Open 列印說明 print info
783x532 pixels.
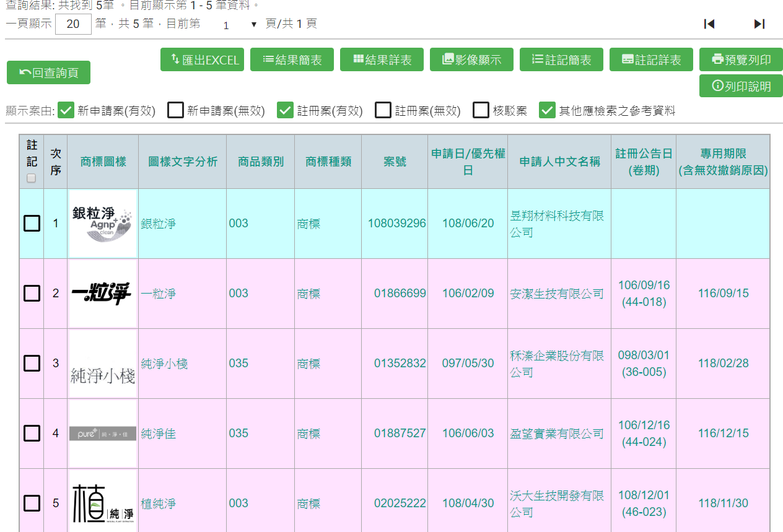click(741, 86)
